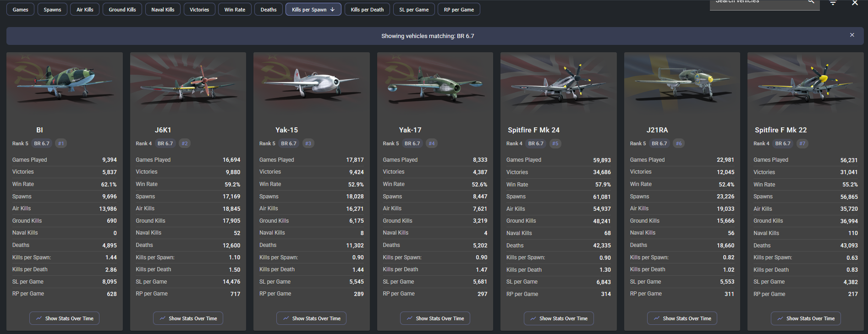
Task: Select the Yak-17 vehicle name
Action: pyautogui.click(x=410, y=130)
